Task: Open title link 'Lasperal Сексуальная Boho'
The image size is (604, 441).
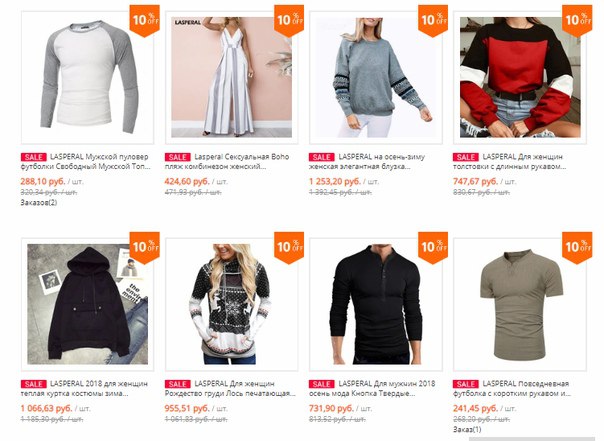Action: point(242,157)
